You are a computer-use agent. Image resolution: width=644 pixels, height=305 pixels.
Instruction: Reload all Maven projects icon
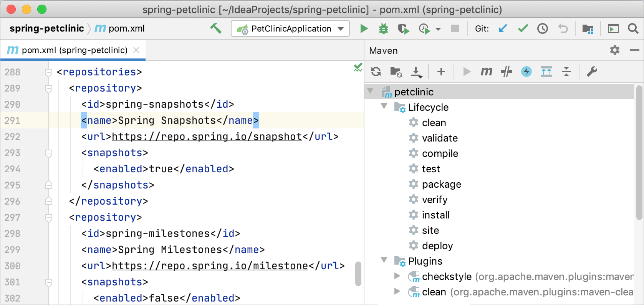pyautogui.click(x=376, y=72)
